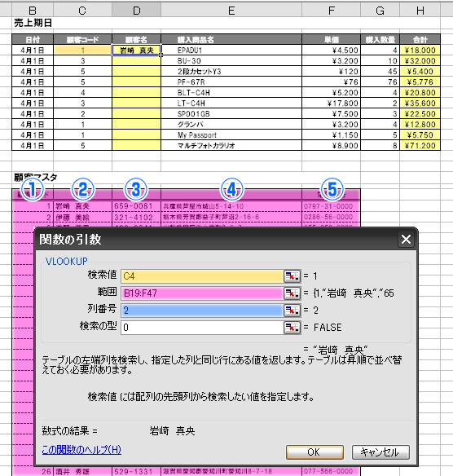The width and height of the screenshot is (453, 476).
Task: Open the この関数のヘルプ(H) link
Action: 81,450
